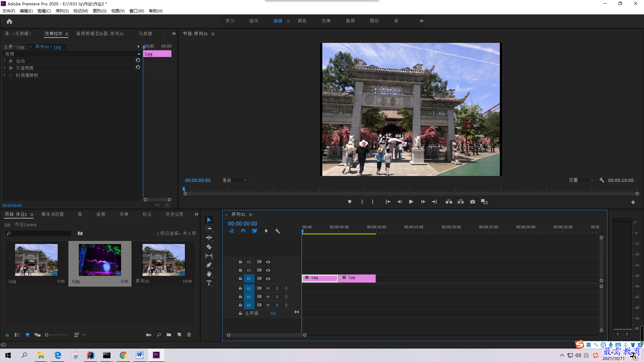Select the 3.jpg clip on timeline

tap(357, 278)
